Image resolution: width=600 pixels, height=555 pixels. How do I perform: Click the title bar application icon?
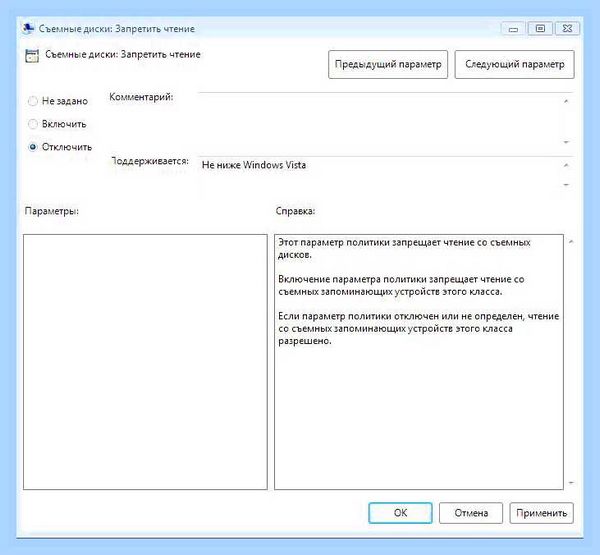tap(28, 29)
